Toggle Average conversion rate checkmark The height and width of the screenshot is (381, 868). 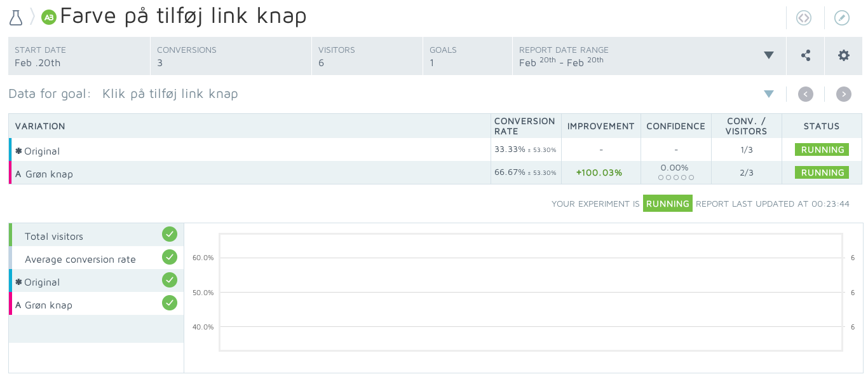[x=169, y=257]
